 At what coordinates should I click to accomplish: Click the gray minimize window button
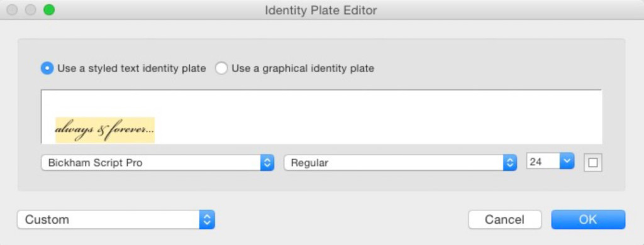[31, 10]
